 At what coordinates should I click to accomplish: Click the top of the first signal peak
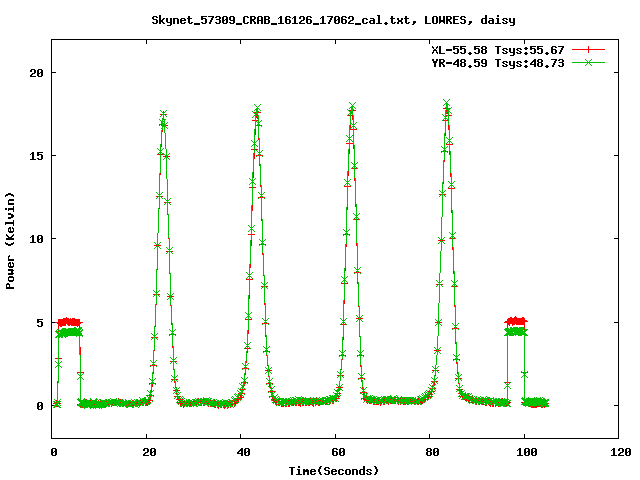coord(163,114)
